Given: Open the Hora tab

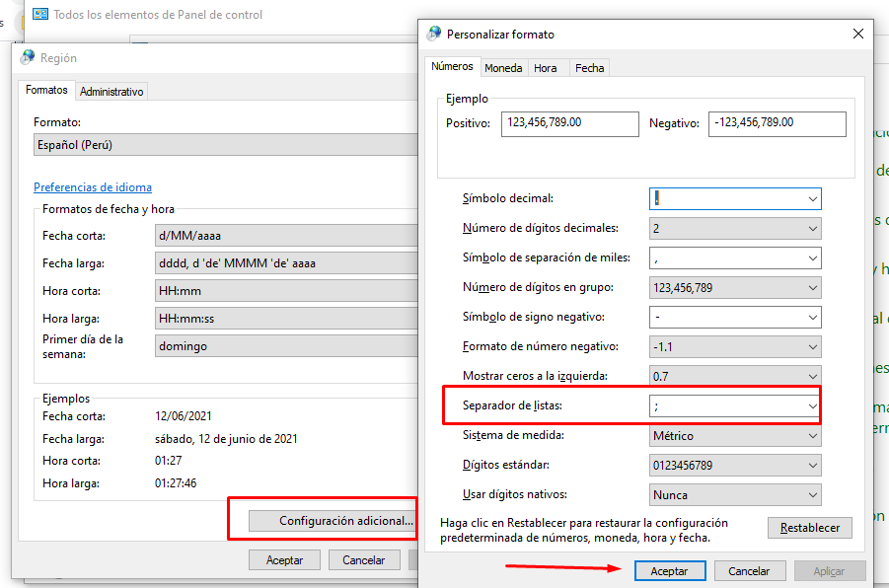Looking at the screenshot, I should click(x=546, y=68).
